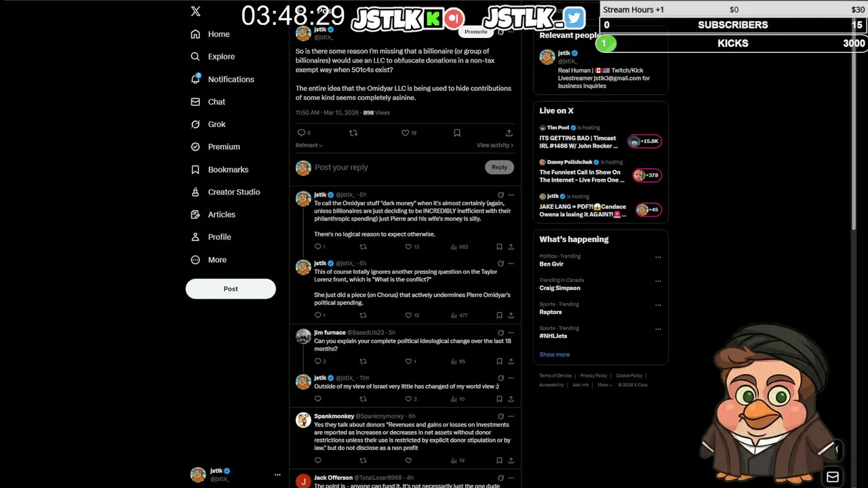Open the X logo home icon
The width and height of the screenshot is (868, 488).
point(195,12)
